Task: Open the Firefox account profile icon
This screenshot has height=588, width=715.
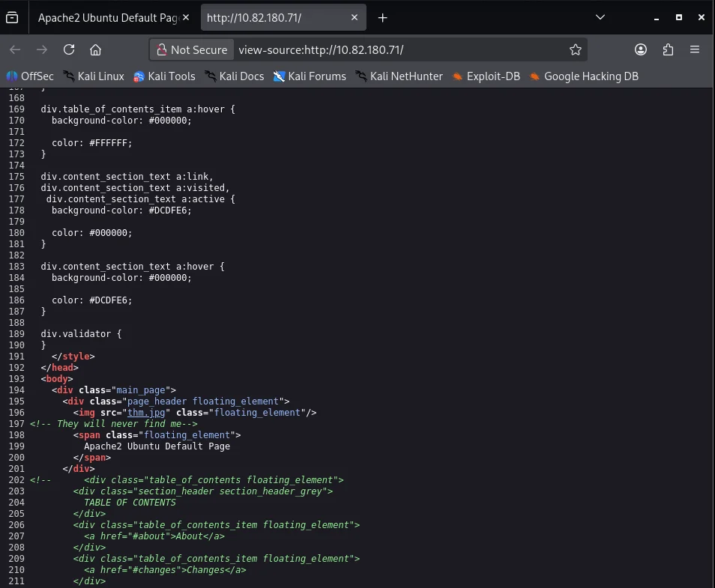Action: (x=641, y=49)
